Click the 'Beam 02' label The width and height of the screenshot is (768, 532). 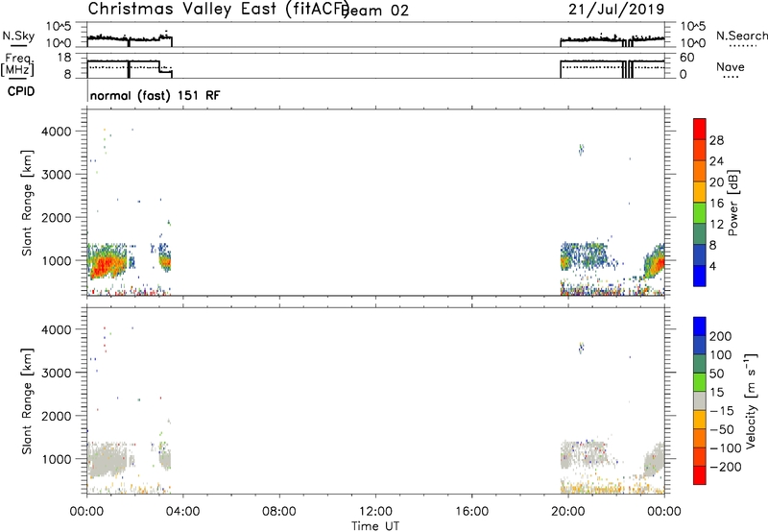[376, 11]
